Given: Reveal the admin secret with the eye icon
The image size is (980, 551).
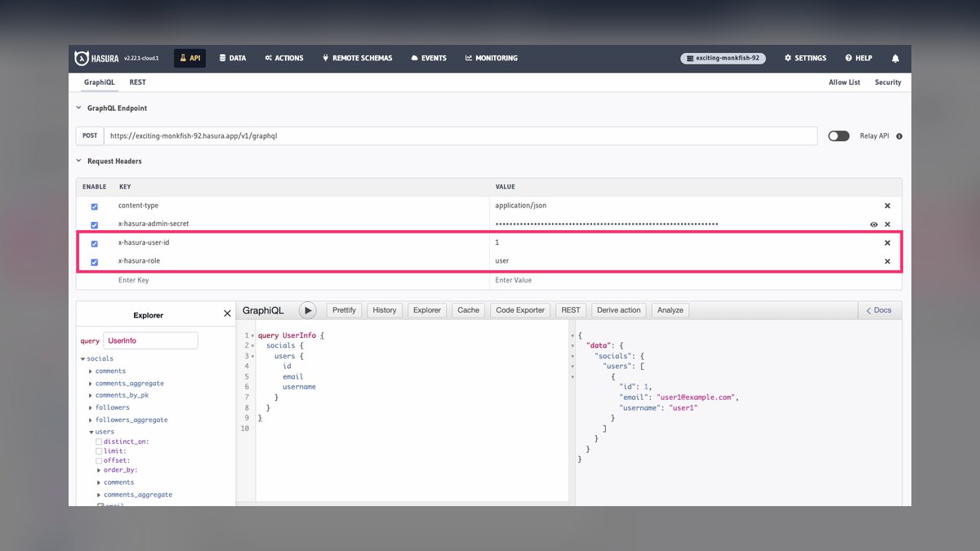Looking at the screenshot, I should tap(874, 224).
